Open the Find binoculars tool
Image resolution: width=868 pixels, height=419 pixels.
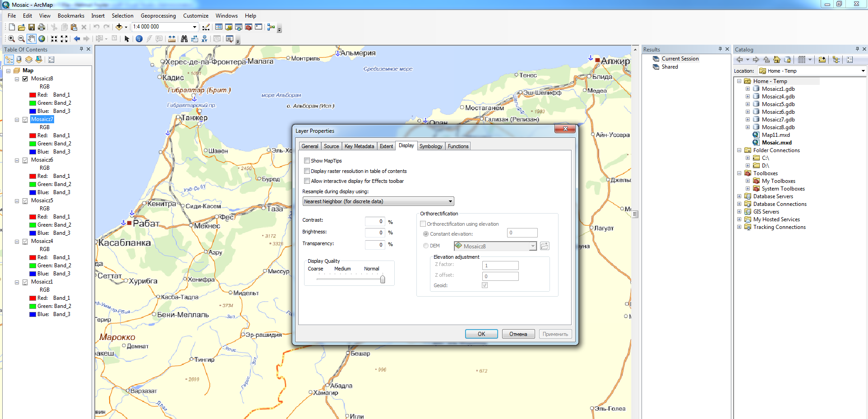(184, 39)
